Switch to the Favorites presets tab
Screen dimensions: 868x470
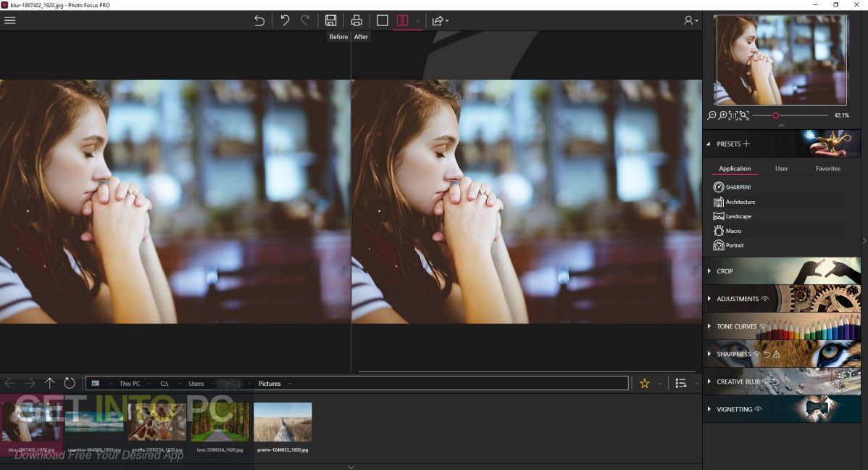point(827,168)
